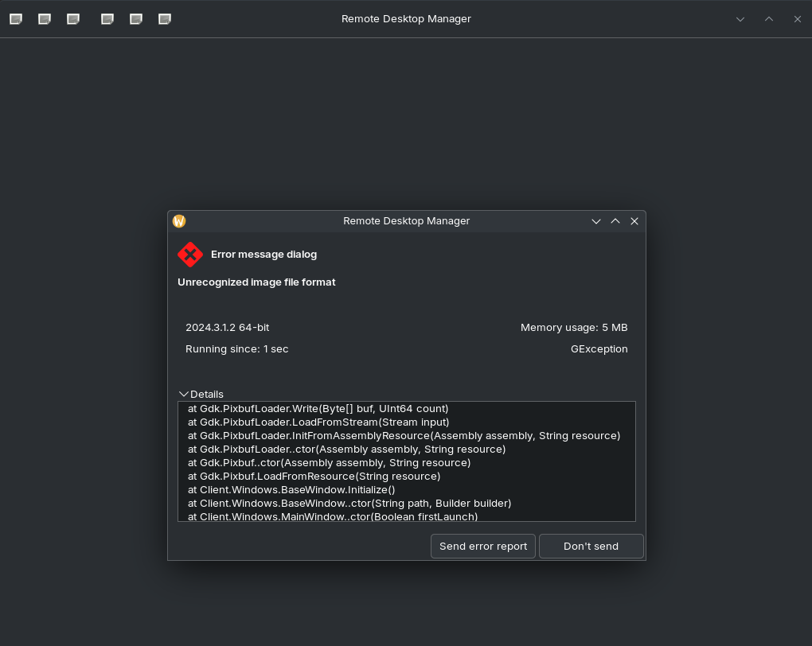Screen dimensions: 812x646
Task: Select the Gdk.Pixbuf..ctor stack trace line
Action: point(329,462)
